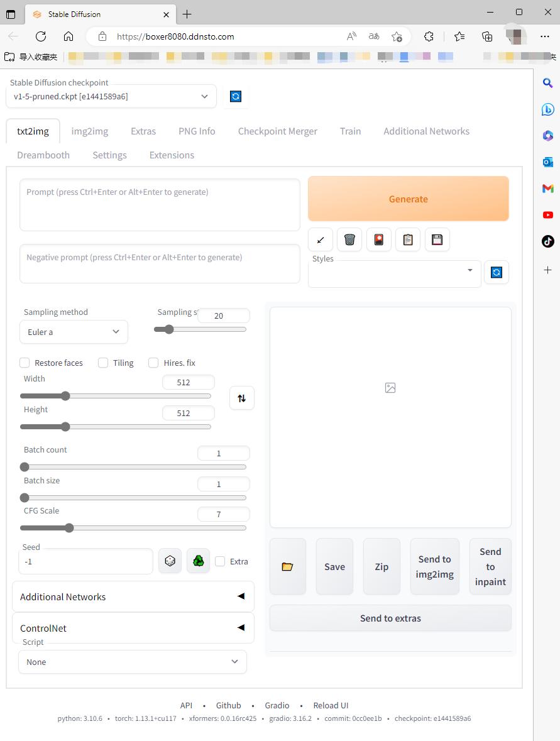Click the dice icon for random seed
Image resolution: width=560 pixels, height=741 pixels.
tap(170, 561)
